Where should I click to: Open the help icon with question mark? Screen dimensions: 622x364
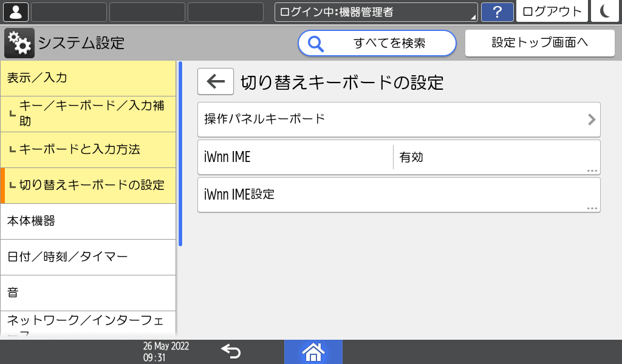point(497,12)
